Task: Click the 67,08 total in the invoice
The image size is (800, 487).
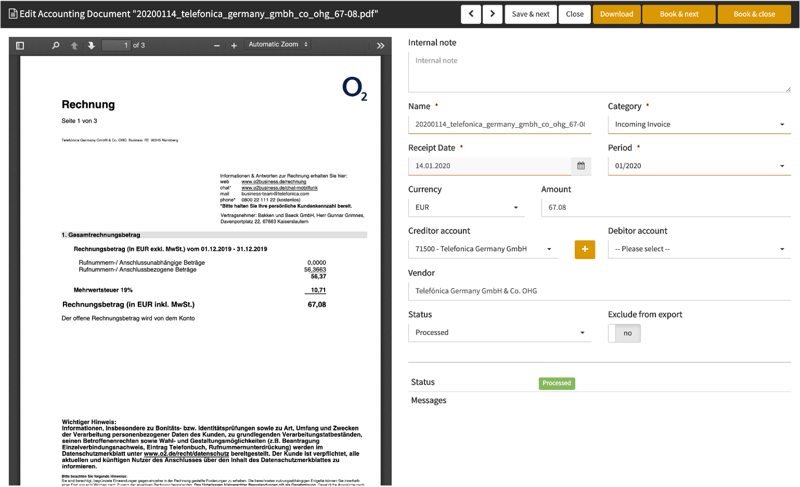Action: pyautogui.click(x=317, y=304)
